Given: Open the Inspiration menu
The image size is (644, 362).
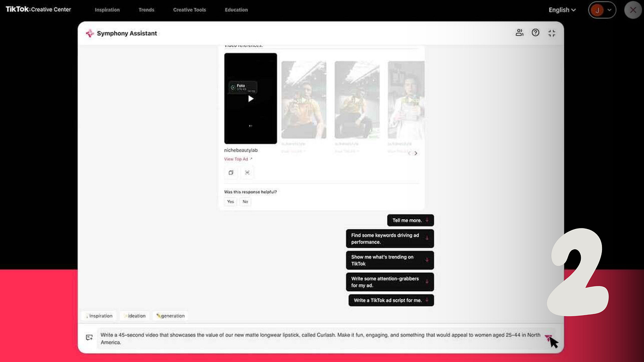Looking at the screenshot, I should point(107,10).
